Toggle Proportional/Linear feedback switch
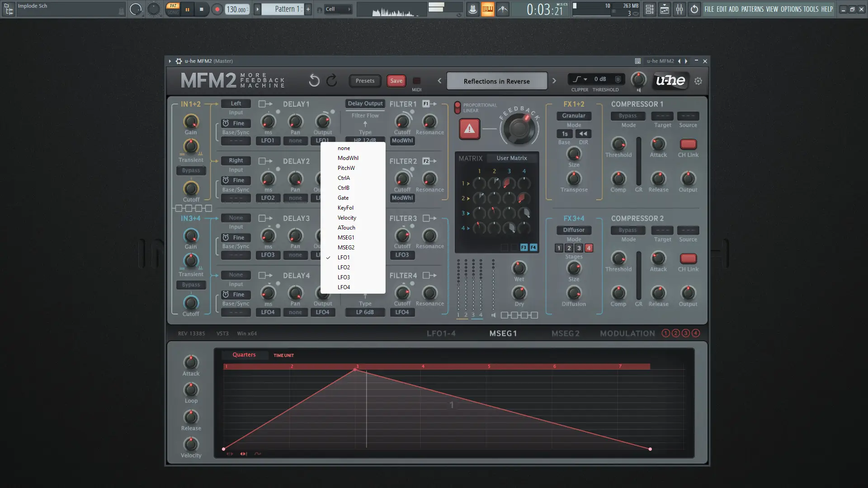The width and height of the screenshot is (868, 488). pos(458,108)
